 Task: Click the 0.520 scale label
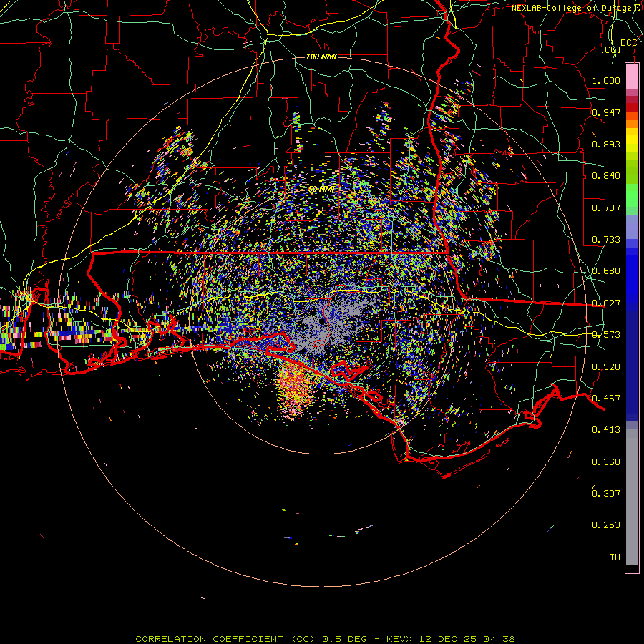[x=606, y=366]
